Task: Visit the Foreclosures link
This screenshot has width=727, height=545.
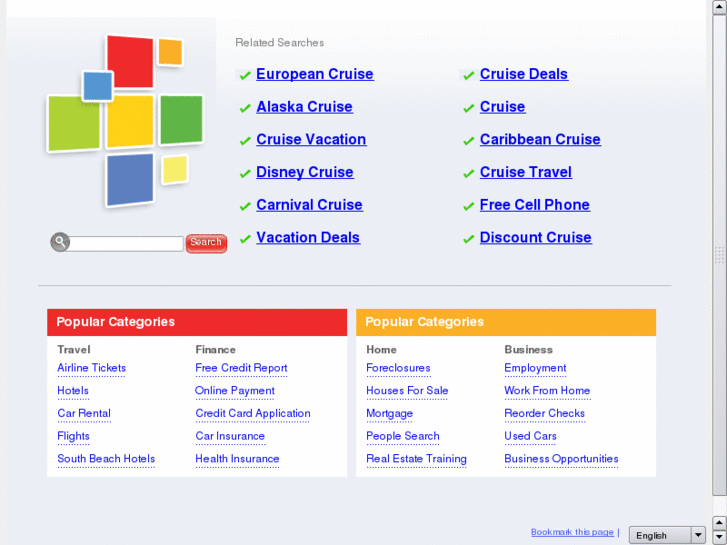Action: pyautogui.click(x=398, y=368)
